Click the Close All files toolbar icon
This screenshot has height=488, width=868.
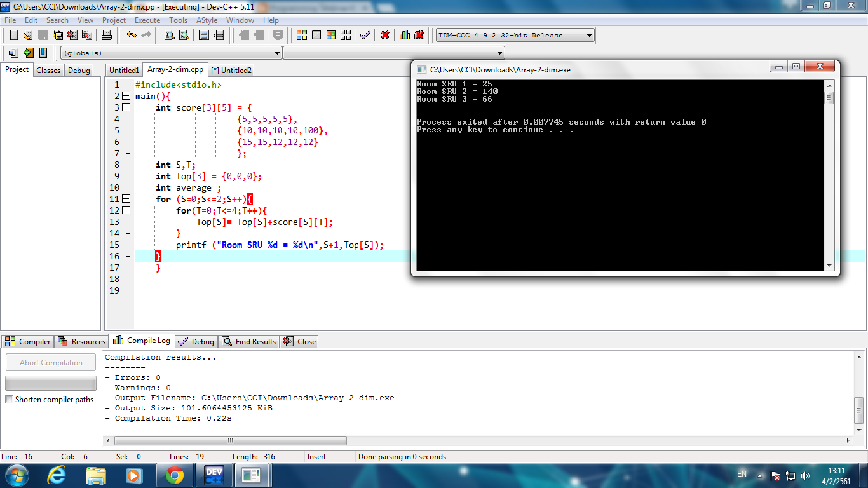[x=86, y=35]
